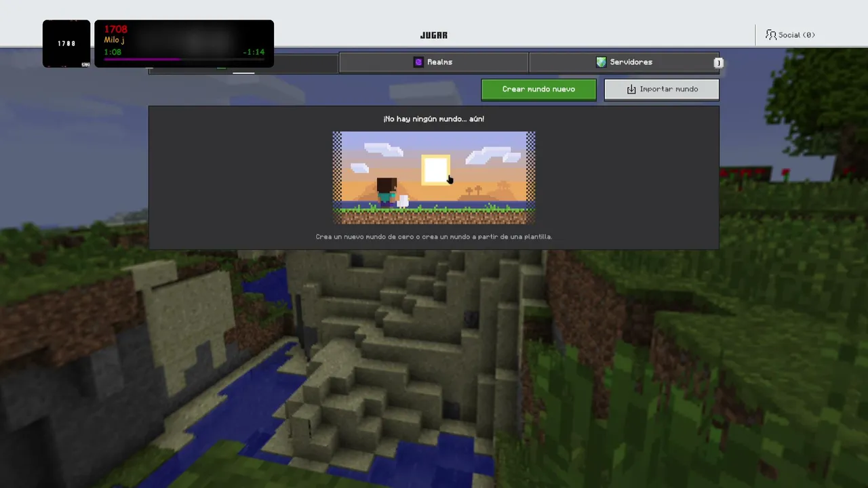Click the remaining time -1:14

254,52
